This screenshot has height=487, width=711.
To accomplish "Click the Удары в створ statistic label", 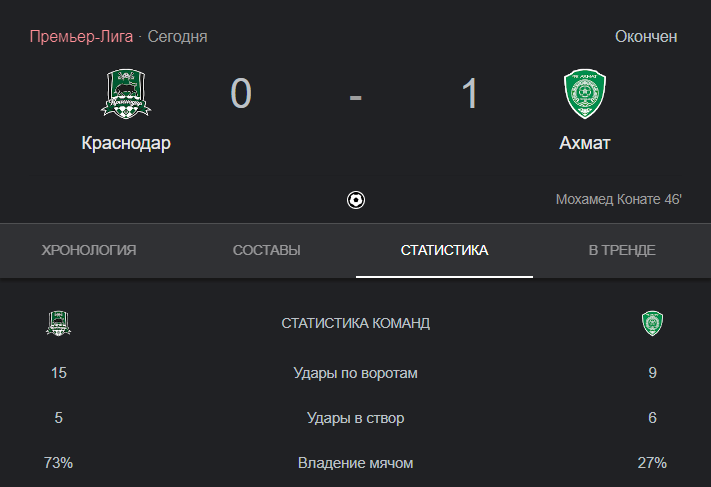I will click(x=356, y=418).
